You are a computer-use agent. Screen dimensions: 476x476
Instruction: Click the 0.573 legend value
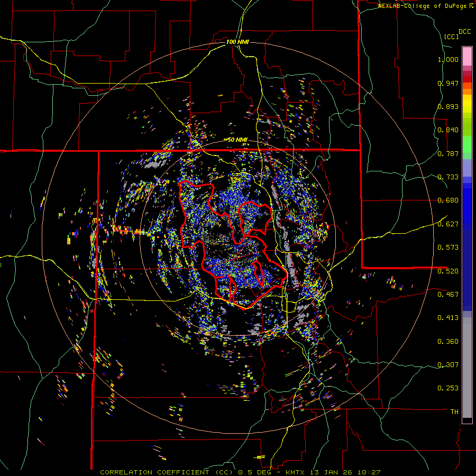(448, 248)
